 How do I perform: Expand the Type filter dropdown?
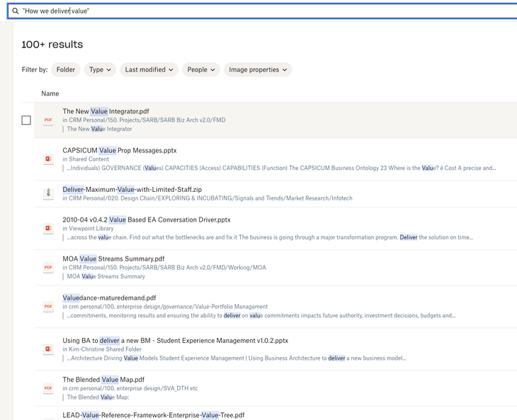100,69
